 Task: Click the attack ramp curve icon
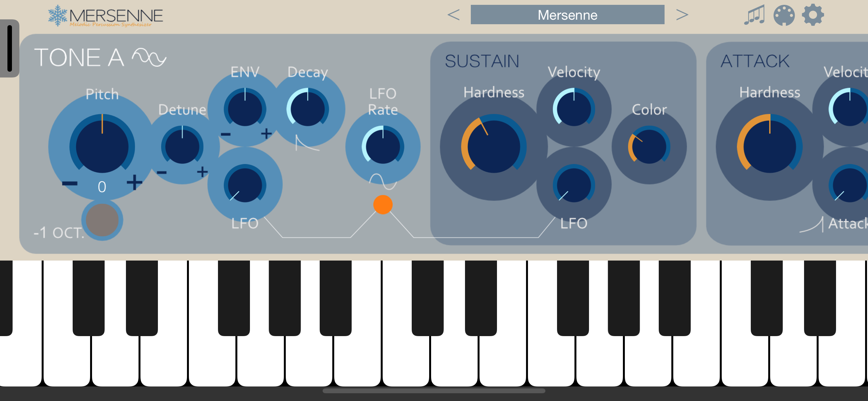[x=811, y=224]
